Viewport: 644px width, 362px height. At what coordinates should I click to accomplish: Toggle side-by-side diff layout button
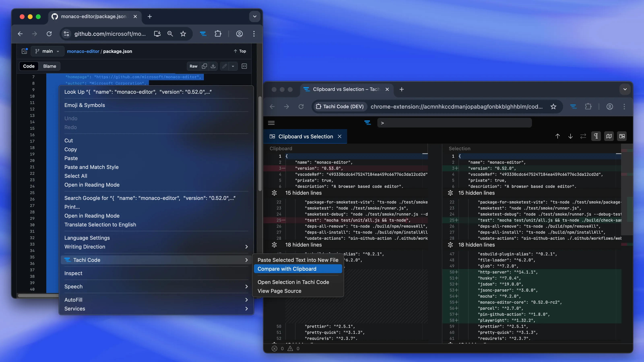[x=622, y=136]
